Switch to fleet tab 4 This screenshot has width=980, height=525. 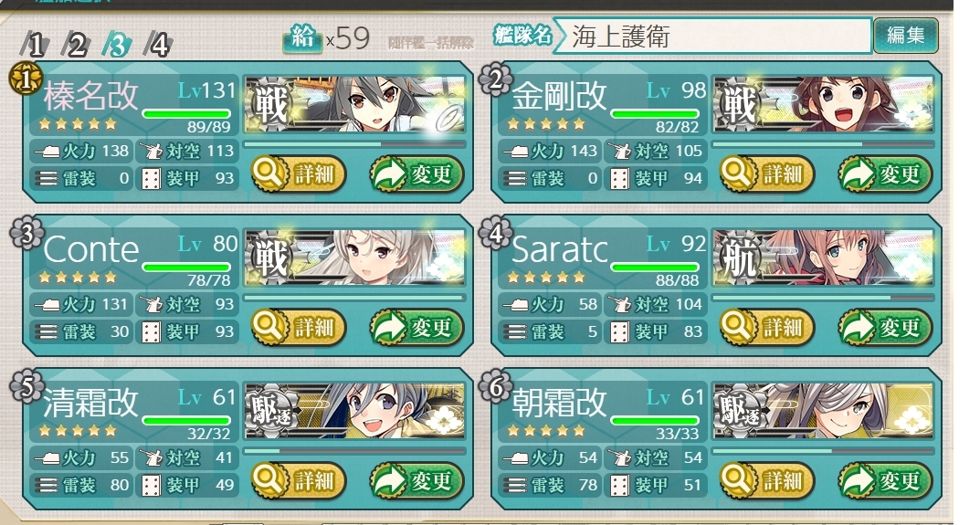point(158,45)
